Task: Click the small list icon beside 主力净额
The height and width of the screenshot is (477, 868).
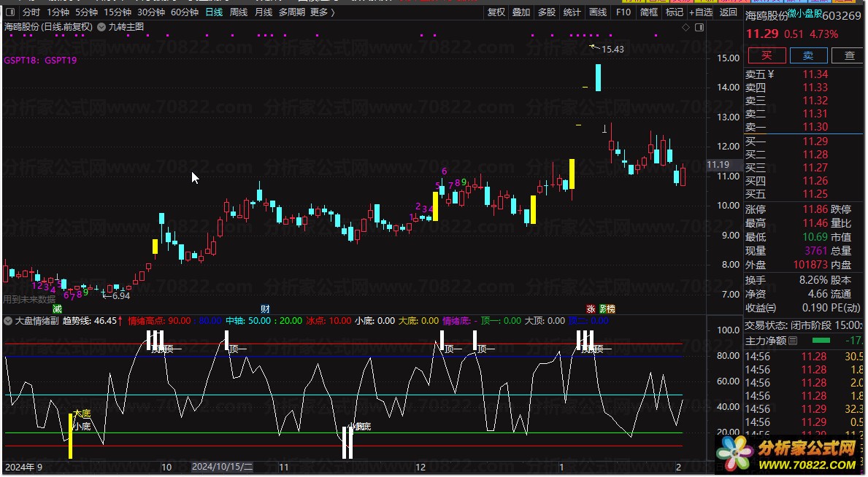Action: [793, 340]
